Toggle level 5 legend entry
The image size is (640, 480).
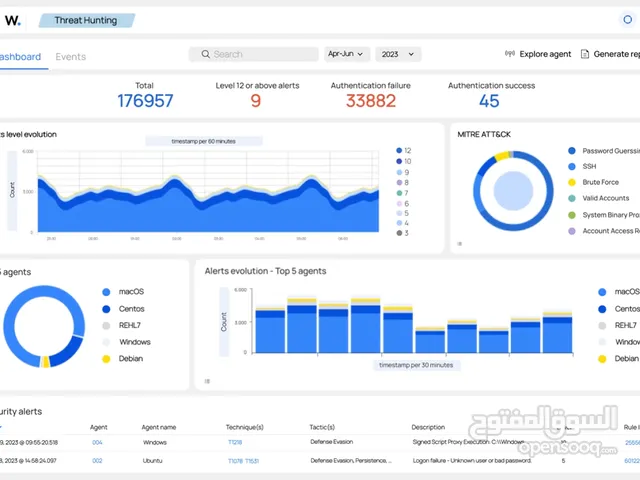coord(402,213)
